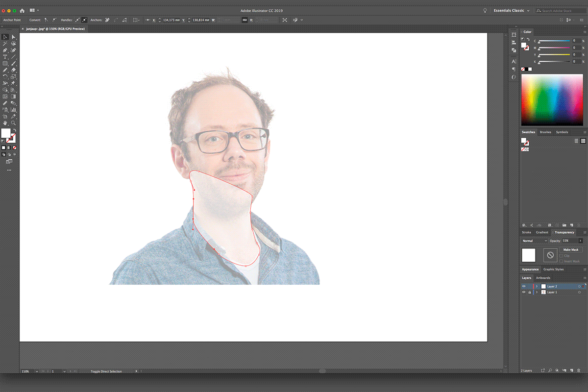Toggle constrain width and height link
The image size is (588, 392).
point(245,20)
